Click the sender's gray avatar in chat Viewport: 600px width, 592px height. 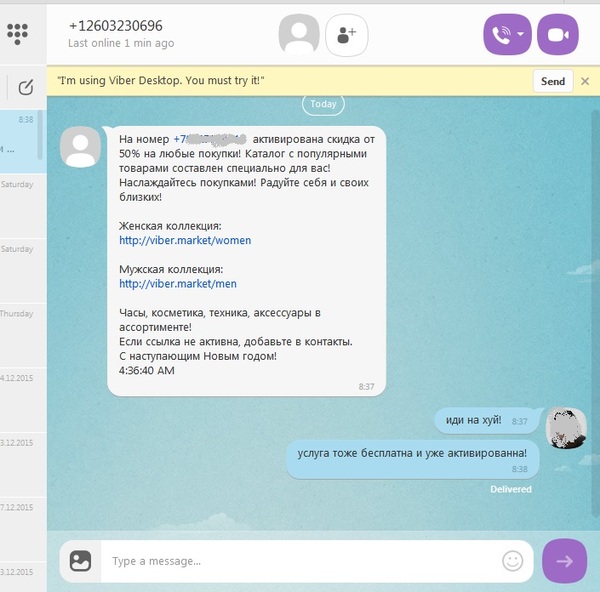point(80,147)
